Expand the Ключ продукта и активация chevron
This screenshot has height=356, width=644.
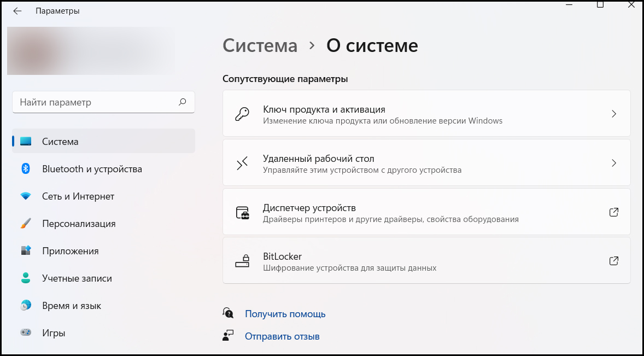(x=614, y=114)
